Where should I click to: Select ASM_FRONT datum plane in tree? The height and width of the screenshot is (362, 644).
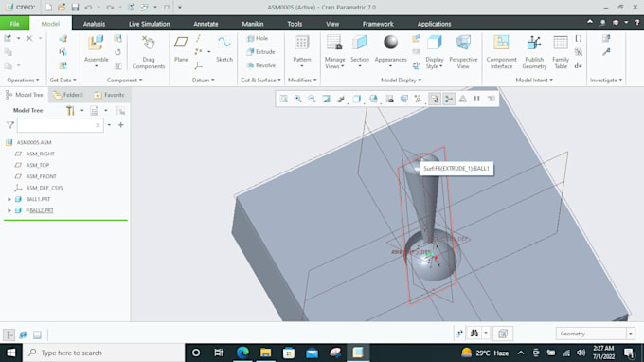[x=41, y=176]
